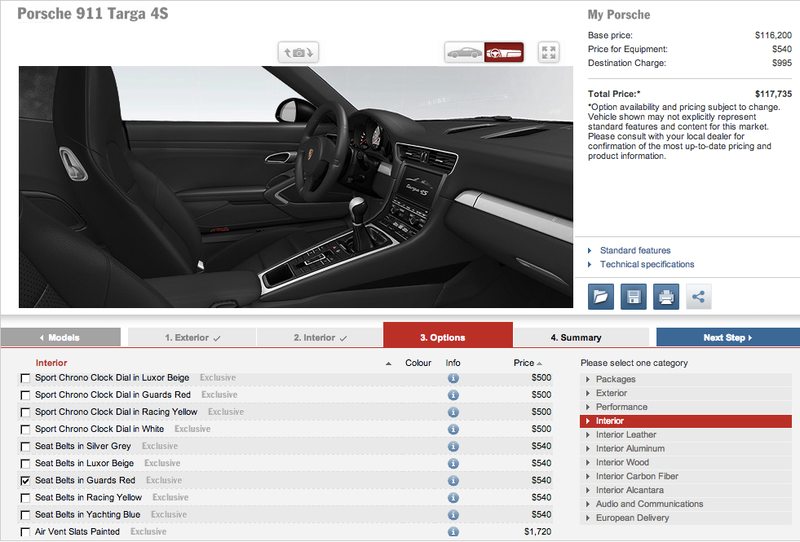Click the Total Price $117,735 value
Viewport: 800px width, 542px height.
coord(773,94)
